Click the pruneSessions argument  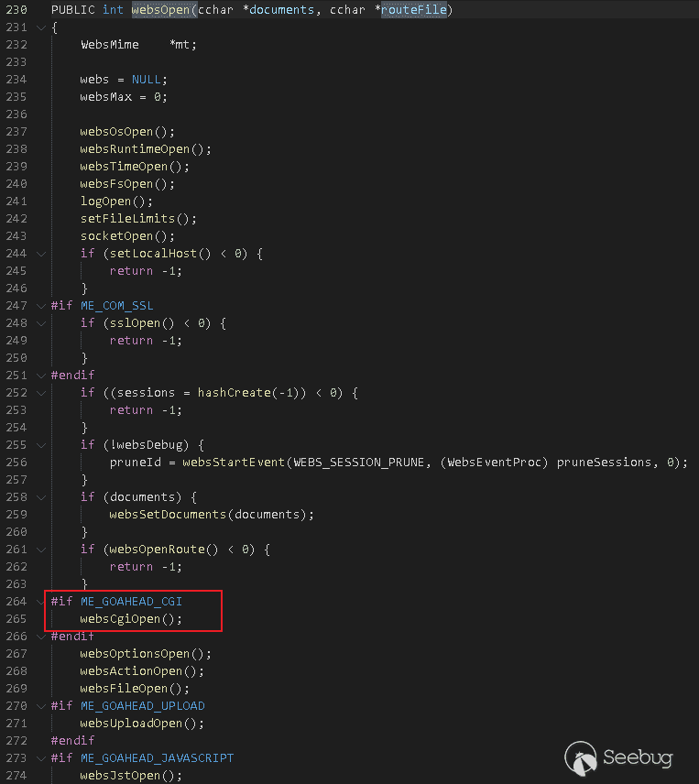604,463
